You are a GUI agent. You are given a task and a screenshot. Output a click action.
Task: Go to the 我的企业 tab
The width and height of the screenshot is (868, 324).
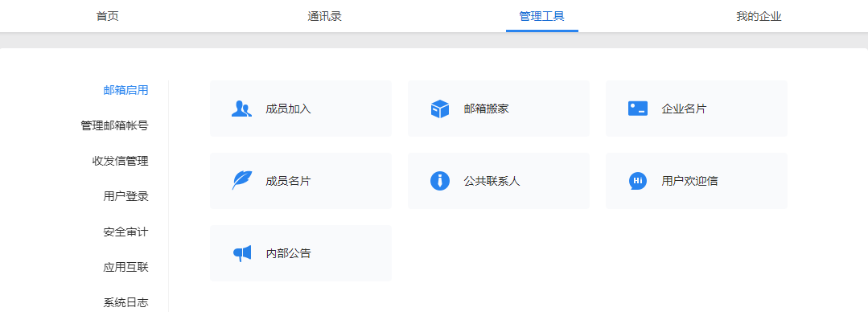click(759, 16)
